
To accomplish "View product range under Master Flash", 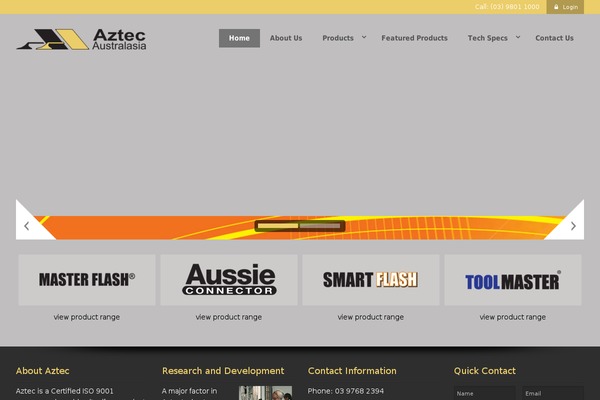I will [x=87, y=317].
